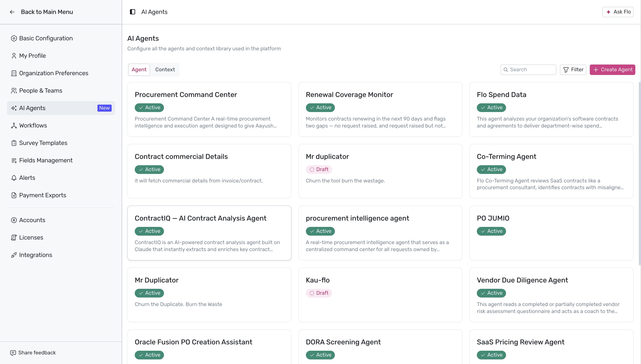Click the Fields Management list icon
Screen dimensions: 641x364
[x=14, y=160]
